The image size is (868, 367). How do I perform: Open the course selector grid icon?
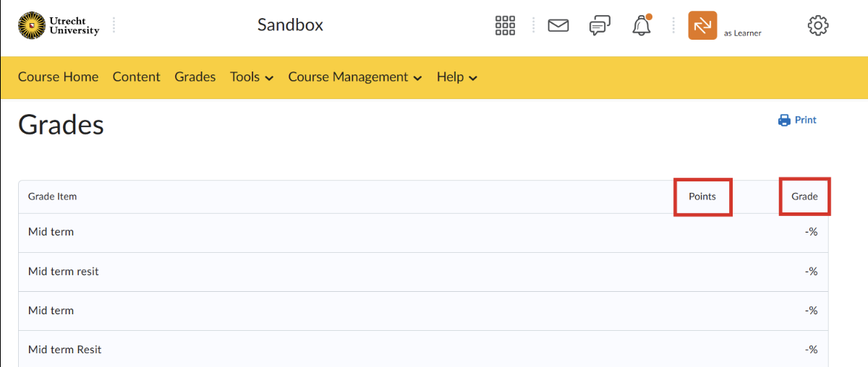[x=505, y=26]
